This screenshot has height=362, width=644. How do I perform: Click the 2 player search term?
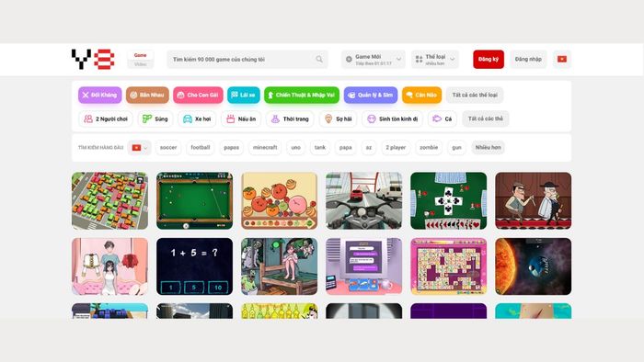(x=396, y=148)
